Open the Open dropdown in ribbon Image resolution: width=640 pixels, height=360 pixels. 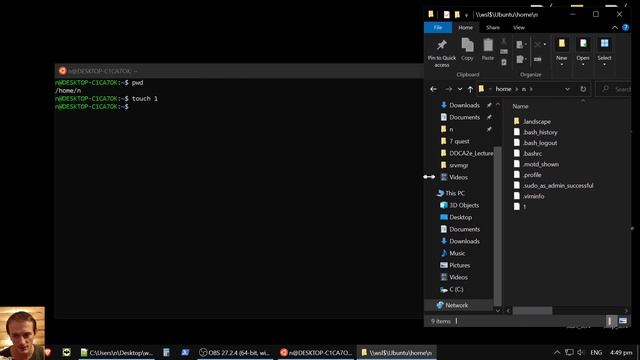tap(583, 52)
